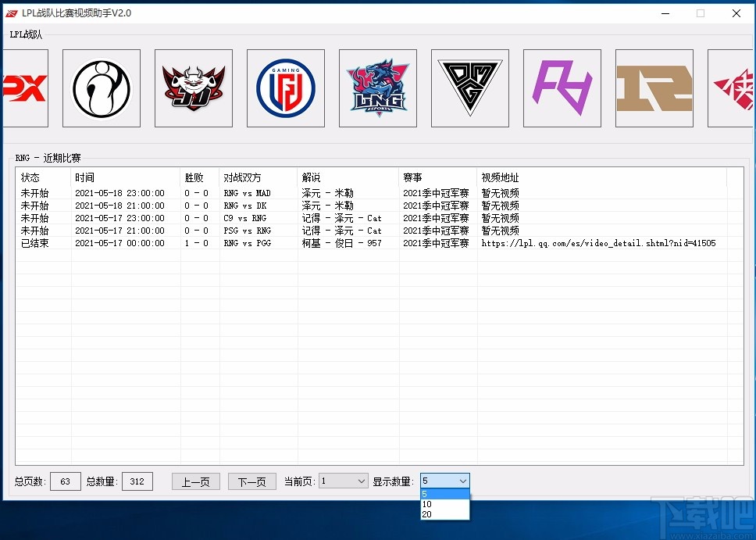Select the RNG team logo
Viewport: 756px width, 540px height.
(654, 88)
